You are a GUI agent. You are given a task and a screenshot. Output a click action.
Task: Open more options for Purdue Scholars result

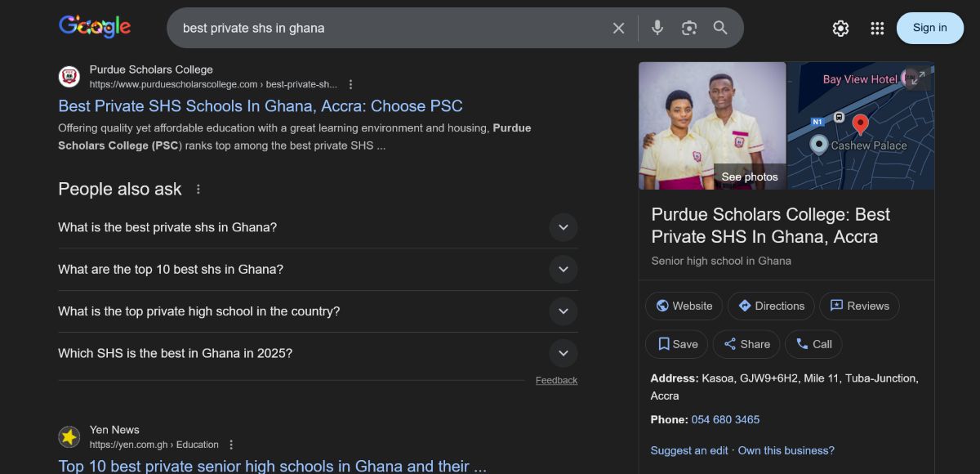(351, 84)
